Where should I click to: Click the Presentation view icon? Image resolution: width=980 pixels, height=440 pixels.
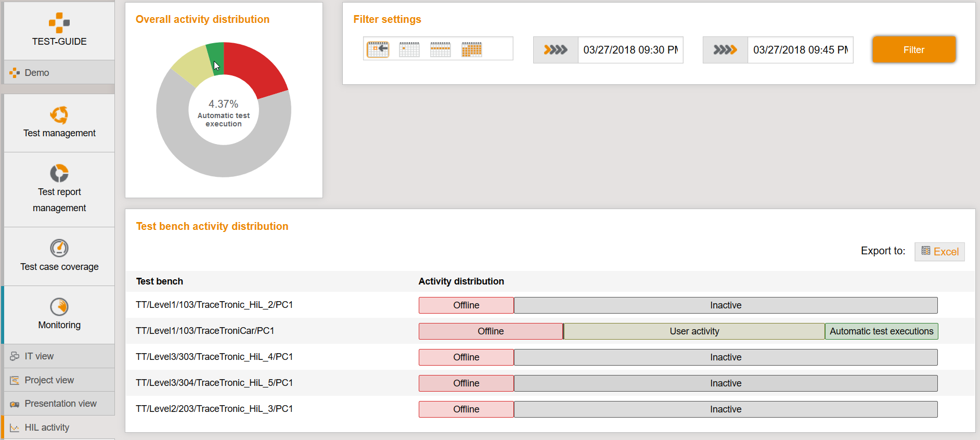15,404
